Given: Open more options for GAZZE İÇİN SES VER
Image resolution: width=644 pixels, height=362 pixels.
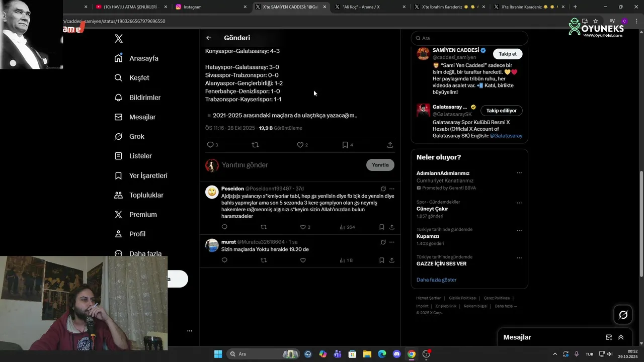Looking at the screenshot, I should tap(519, 258).
